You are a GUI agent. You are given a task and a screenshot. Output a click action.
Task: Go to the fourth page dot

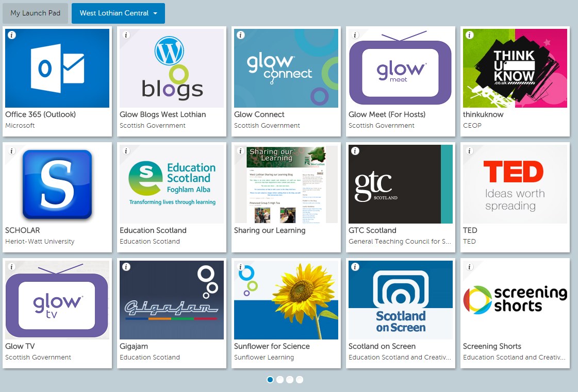[300, 380]
